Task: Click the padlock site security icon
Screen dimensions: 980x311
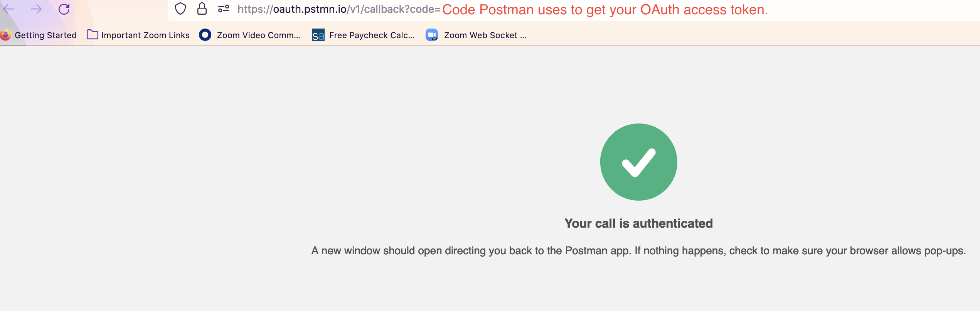Action: point(202,9)
